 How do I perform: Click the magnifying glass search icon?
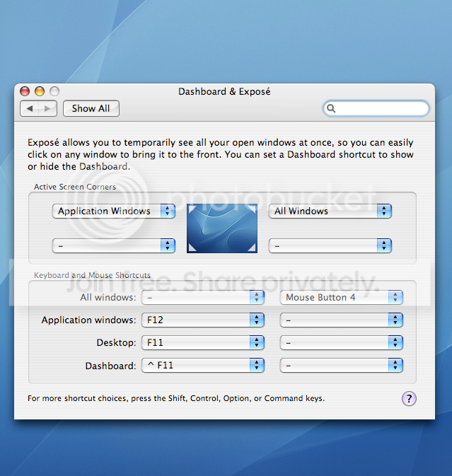[331, 108]
